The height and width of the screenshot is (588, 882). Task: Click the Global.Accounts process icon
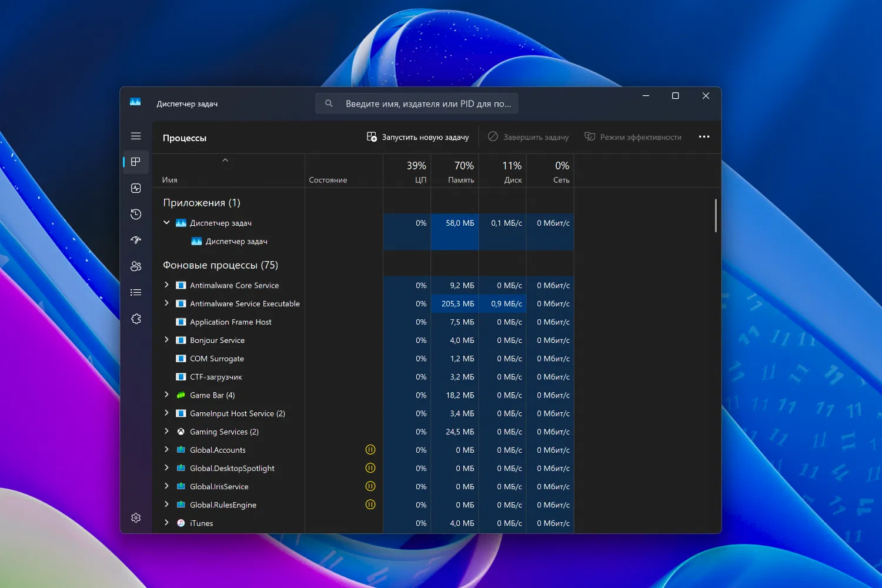tap(181, 450)
